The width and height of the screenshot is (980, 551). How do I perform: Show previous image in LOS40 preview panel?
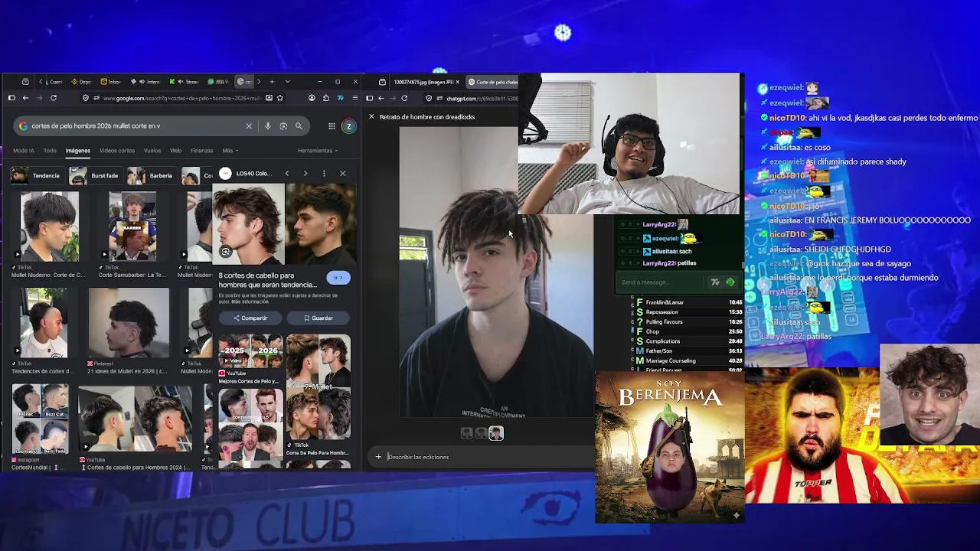click(287, 174)
